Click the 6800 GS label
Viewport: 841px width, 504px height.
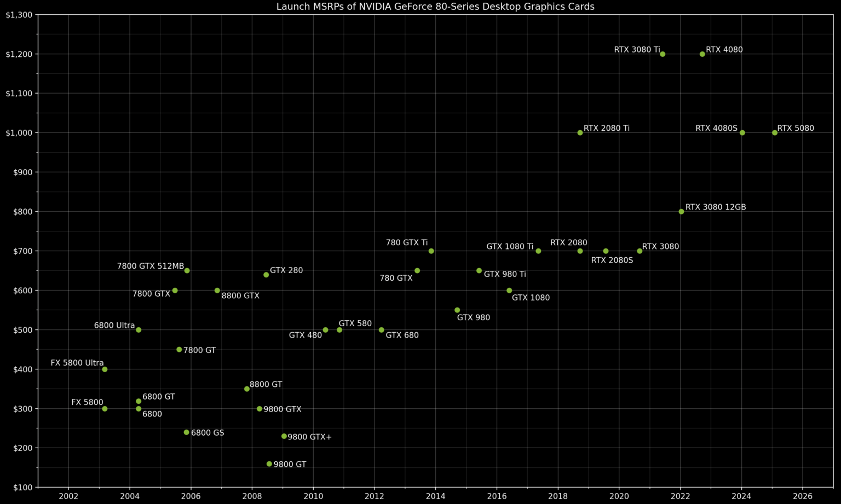tap(208, 433)
